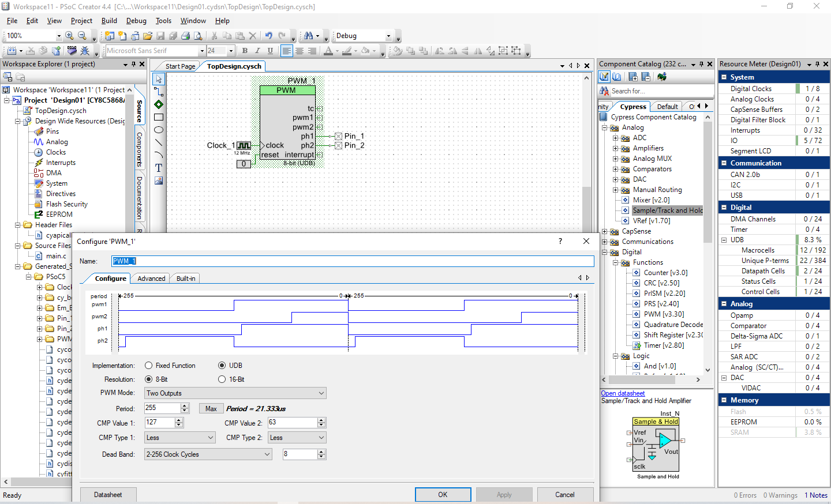Image resolution: width=831 pixels, height=504 pixels.
Task: Click the help question mark in Configure dialog
Action: coord(560,241)
